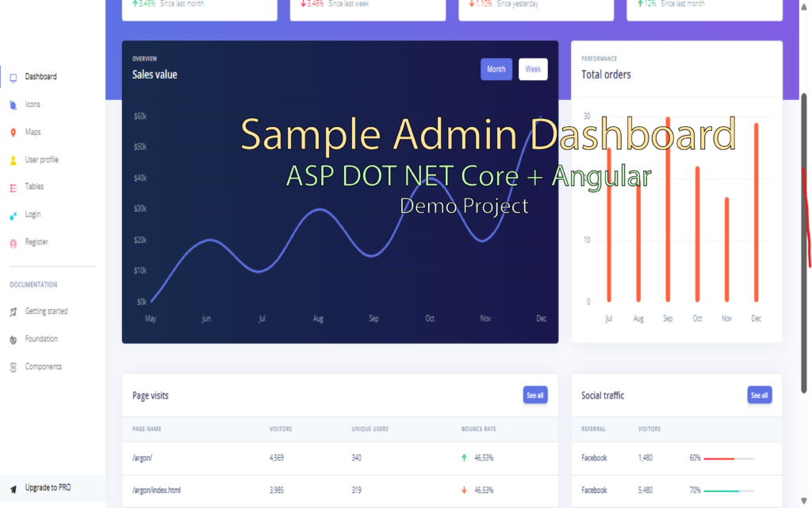Click the BOUNCE RATE column header
This screenshot has width=812, height=508.
click(478, 429)
